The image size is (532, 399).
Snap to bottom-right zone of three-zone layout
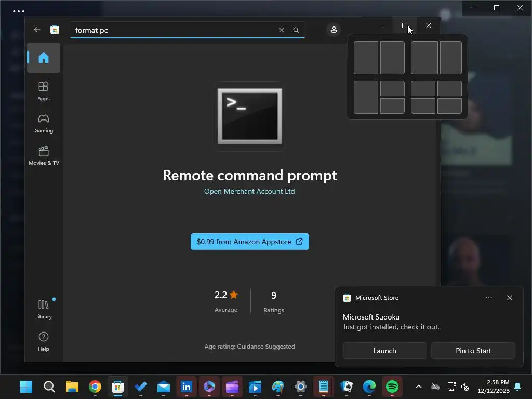click(393, 106)
